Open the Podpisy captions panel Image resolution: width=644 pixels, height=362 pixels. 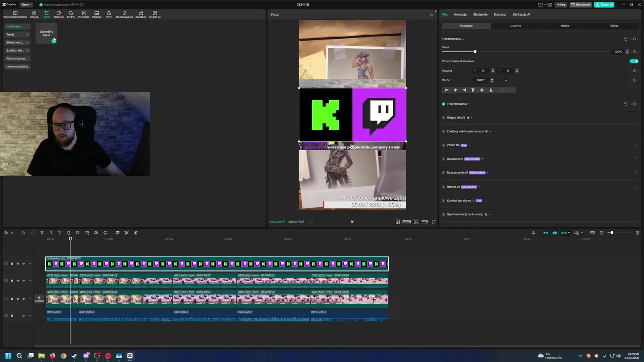pos(96,14)
